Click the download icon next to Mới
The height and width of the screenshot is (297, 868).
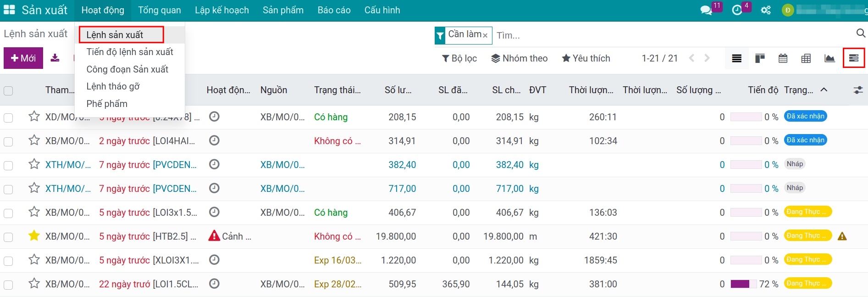point(55,58)
